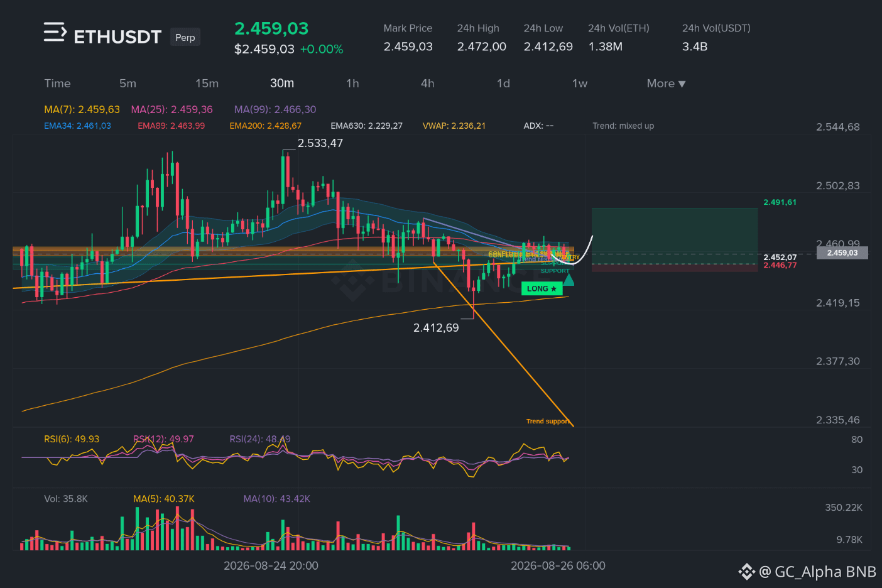Click the RSI(24) indicator label
This screenshot has width=882, height=588.
pyautogui.click(x=260, y=439)
